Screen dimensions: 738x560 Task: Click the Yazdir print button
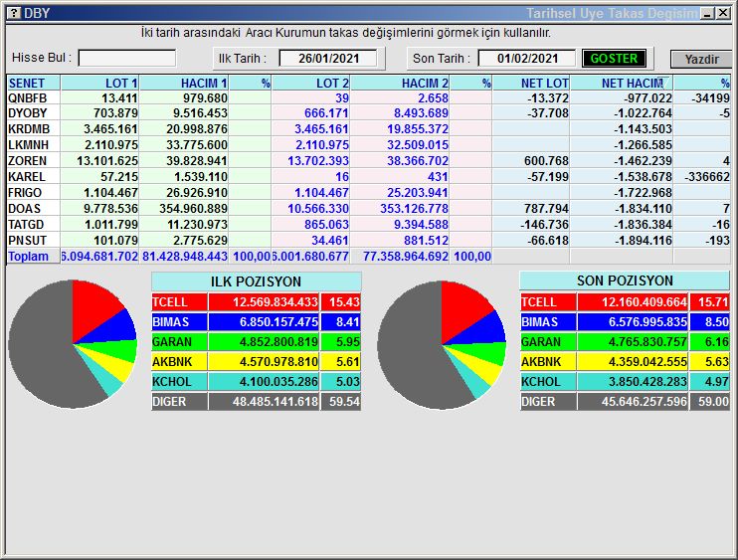(700, 59)
